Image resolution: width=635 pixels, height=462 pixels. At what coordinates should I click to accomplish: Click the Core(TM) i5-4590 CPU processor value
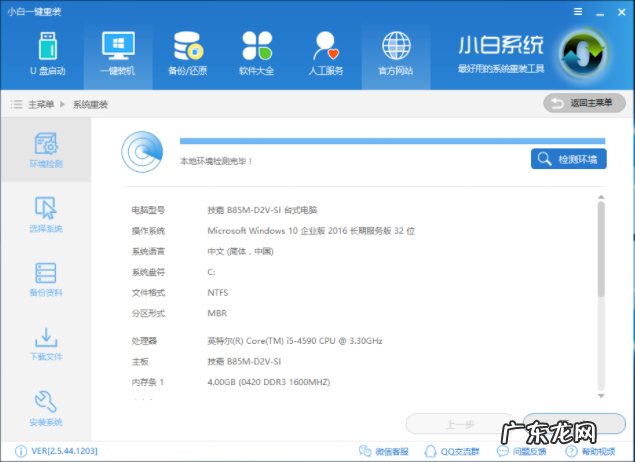[x=295, y=341]
